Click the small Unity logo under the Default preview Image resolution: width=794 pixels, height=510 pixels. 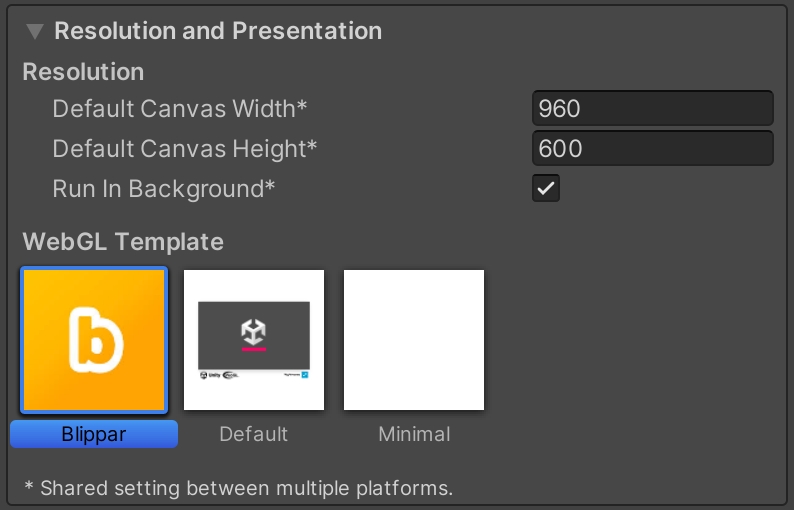point(205,376)
